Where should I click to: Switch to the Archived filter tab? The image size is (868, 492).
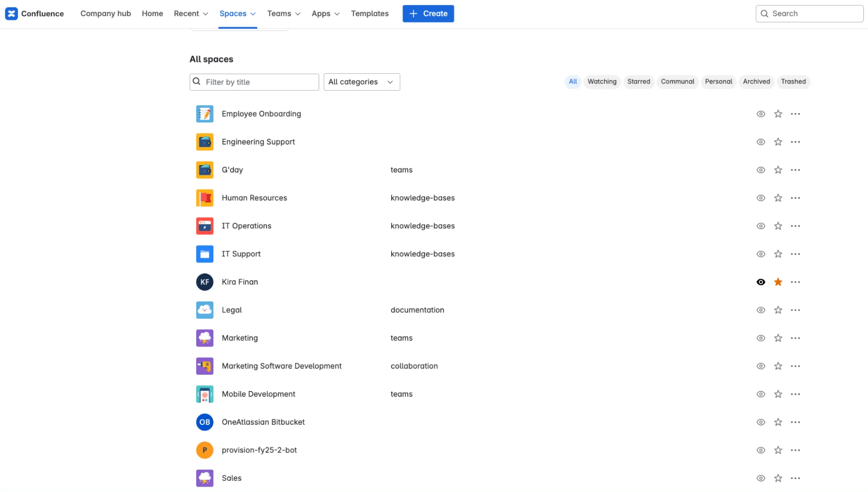pyautogui.click(x=756, y=82)
